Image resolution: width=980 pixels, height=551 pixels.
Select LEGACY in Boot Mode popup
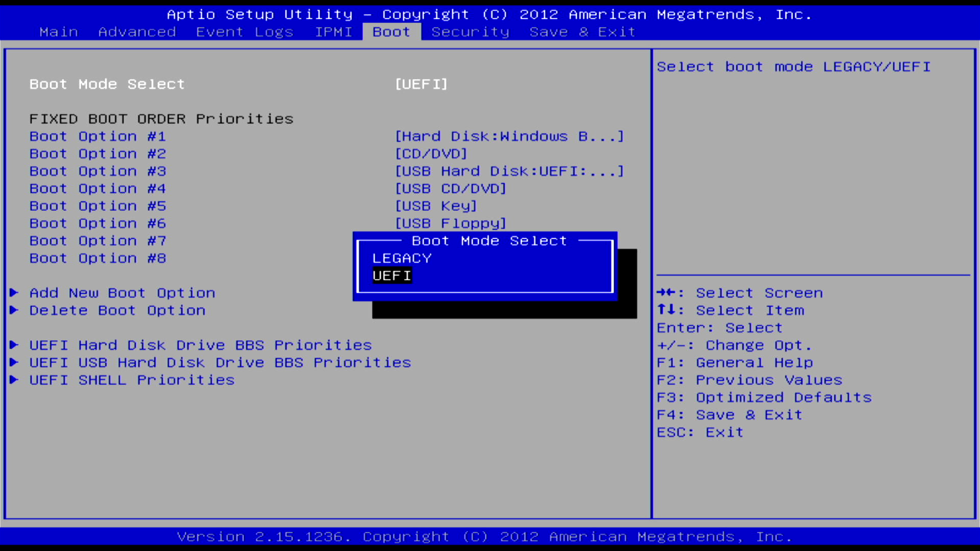[402, 259]
